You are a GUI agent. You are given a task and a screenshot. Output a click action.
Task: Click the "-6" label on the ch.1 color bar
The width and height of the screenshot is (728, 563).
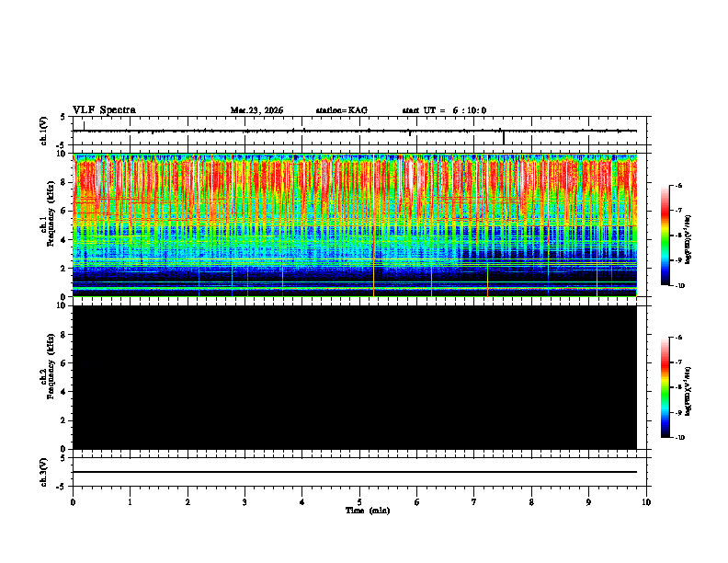tap(678, 185)
